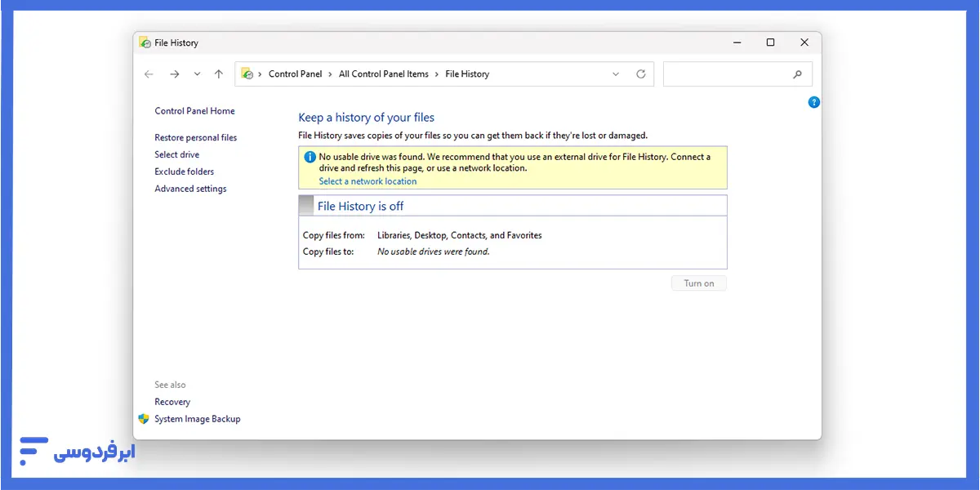This screenshot has height=490, width=980.
Task: Select Control Panel in breadcrumb
Action: (x=295, y=73)
